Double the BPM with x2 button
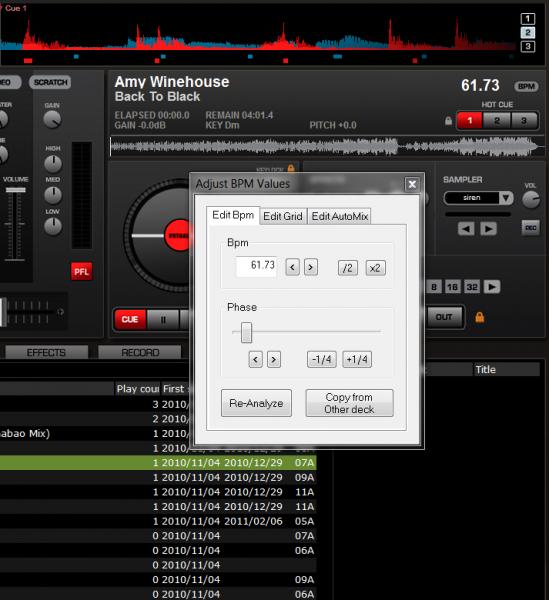This screenshot has height=600, width=549. (375, 268)
